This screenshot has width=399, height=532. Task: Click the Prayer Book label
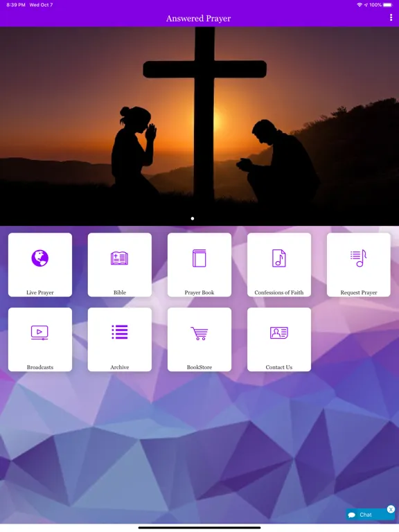tap(199, 292)
